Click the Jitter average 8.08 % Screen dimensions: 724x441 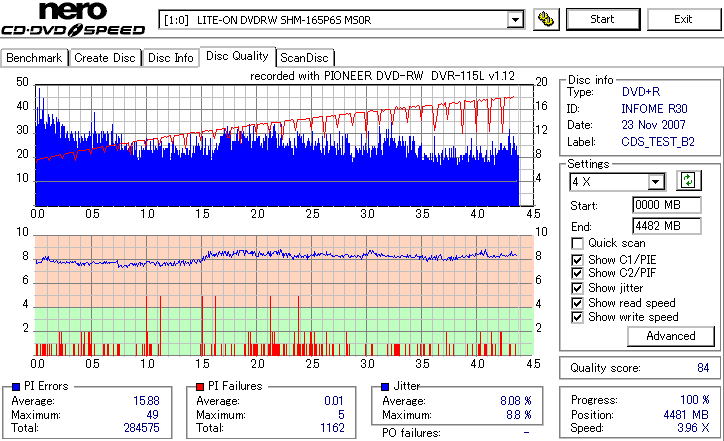click(x=516, y=401)
